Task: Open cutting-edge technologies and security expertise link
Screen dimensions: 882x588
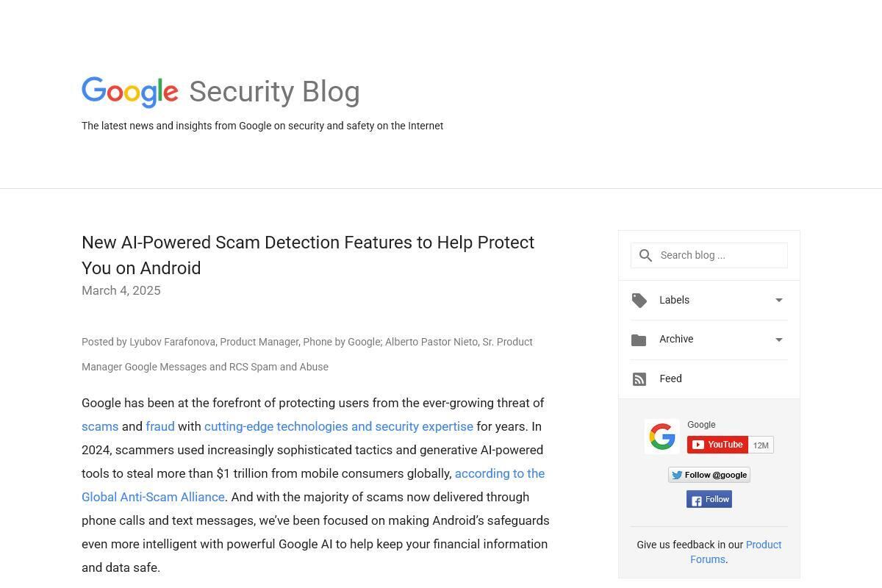Action: pos(339,426)
